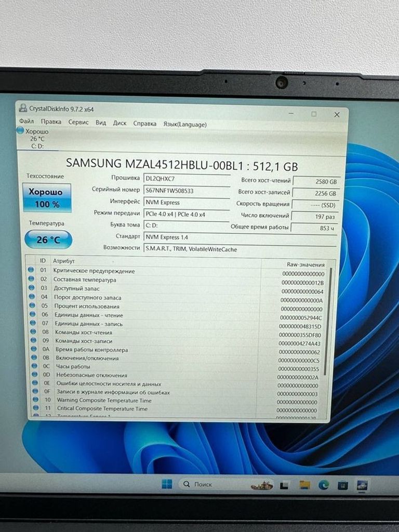Viewport: 399px width, 532px height.
Task: Click raw value 0000000052944C
Action: (301, 317)
